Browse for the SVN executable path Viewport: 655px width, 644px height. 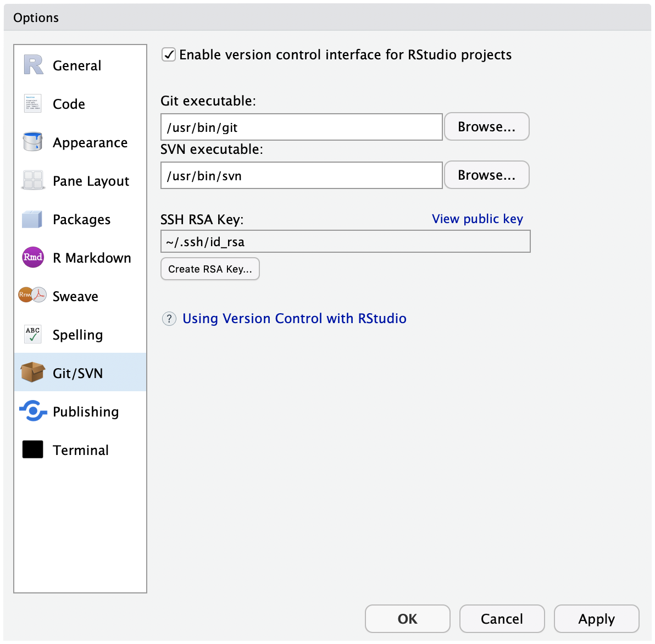[x=487, y=175]
